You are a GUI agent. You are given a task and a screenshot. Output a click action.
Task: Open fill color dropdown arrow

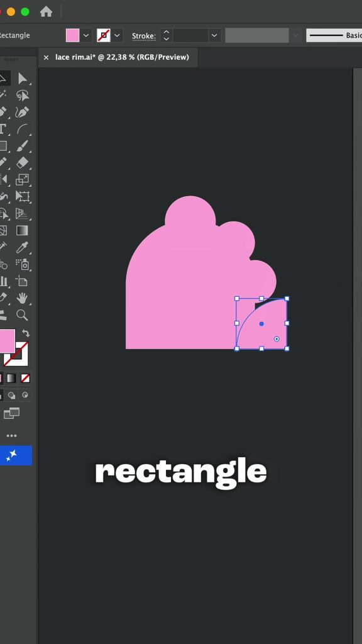point(85,35)
